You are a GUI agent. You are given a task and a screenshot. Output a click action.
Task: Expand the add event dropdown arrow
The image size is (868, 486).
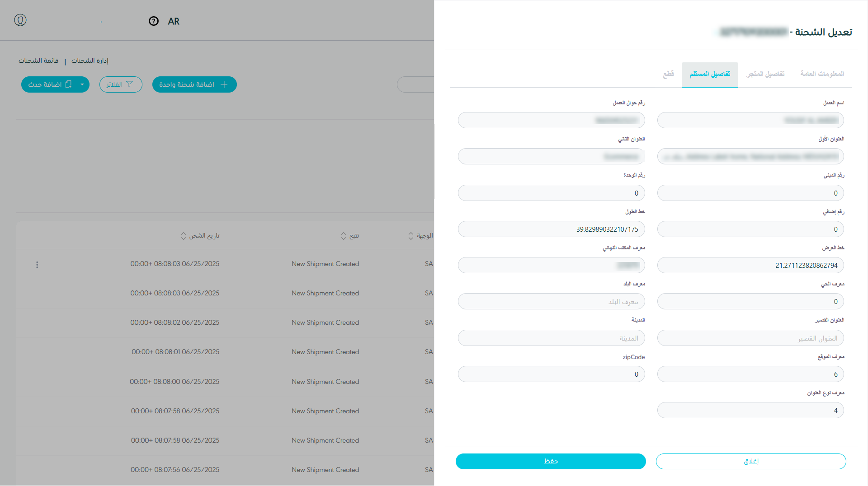point(82,84)
